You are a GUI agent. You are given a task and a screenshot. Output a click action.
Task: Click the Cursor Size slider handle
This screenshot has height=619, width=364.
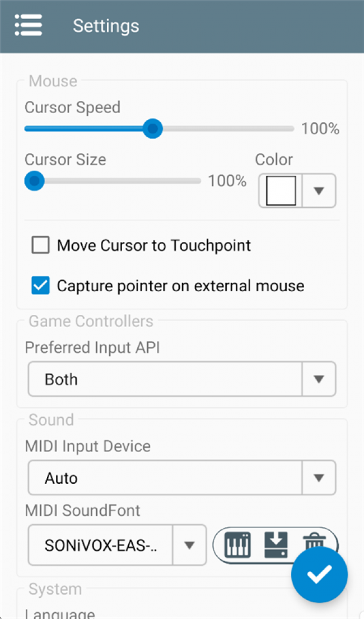35,181
